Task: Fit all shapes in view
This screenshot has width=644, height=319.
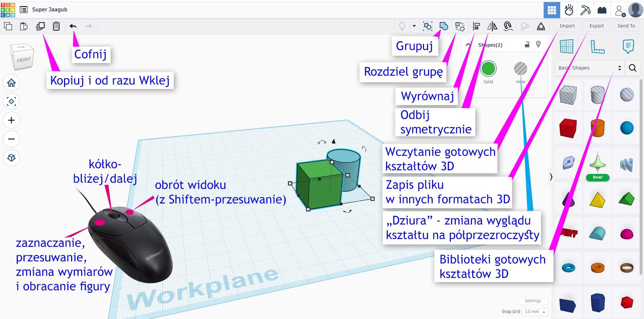Action: (11, 101)
